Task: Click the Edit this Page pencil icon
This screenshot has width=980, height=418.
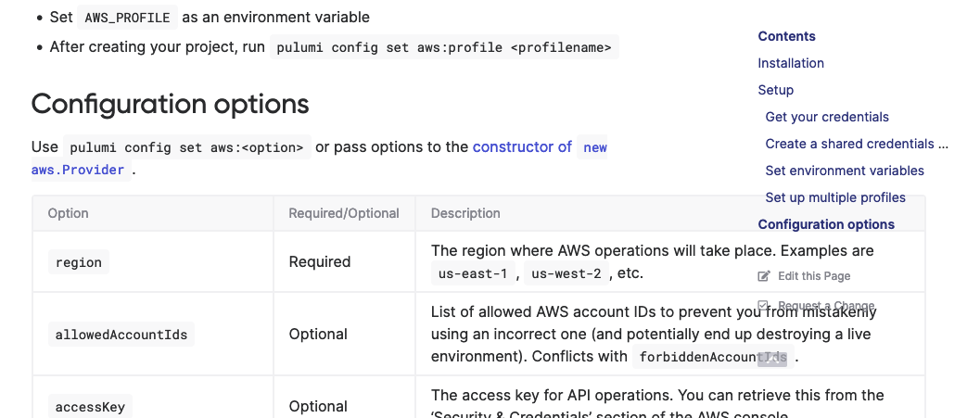Action: [764, 276]
